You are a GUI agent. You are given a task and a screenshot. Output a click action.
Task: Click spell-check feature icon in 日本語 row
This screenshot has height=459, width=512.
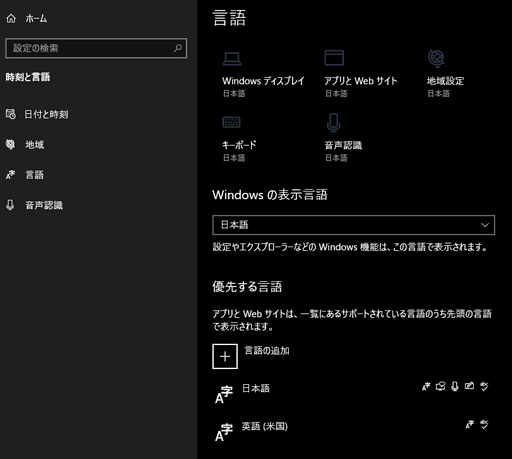click(484, 386)
